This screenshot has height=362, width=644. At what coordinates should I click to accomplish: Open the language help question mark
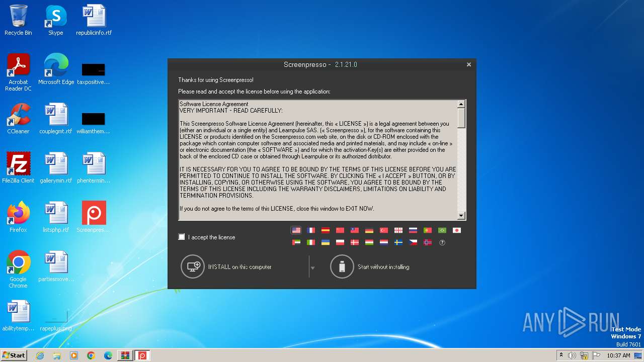[442, 242]
